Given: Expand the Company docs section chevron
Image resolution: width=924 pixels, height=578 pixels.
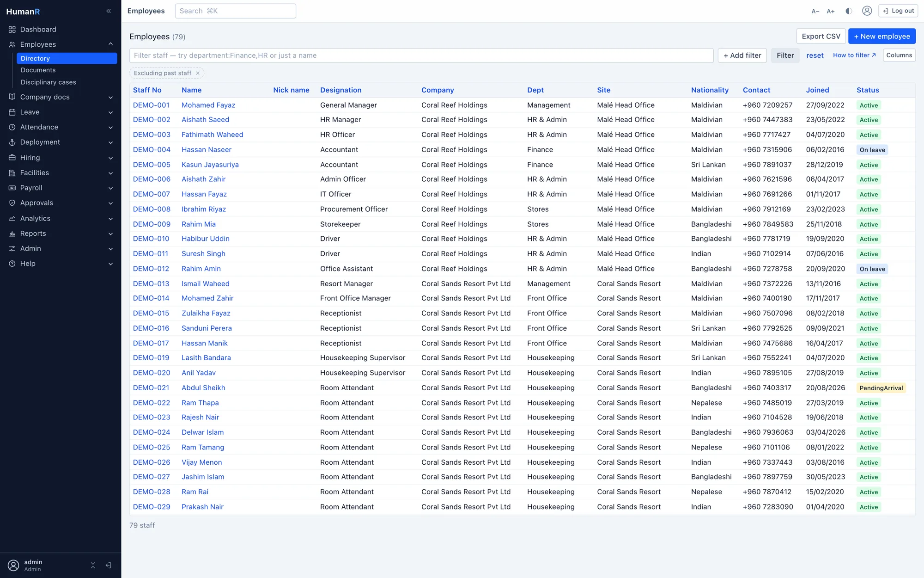Looking at the screenshot, I should click(x=110, y=97).
